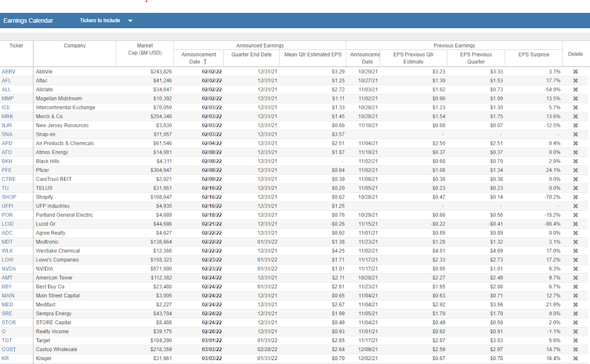Sort by Market Cap column header
The width and height of the screenshot is (590, 364).
pos(145,49)
